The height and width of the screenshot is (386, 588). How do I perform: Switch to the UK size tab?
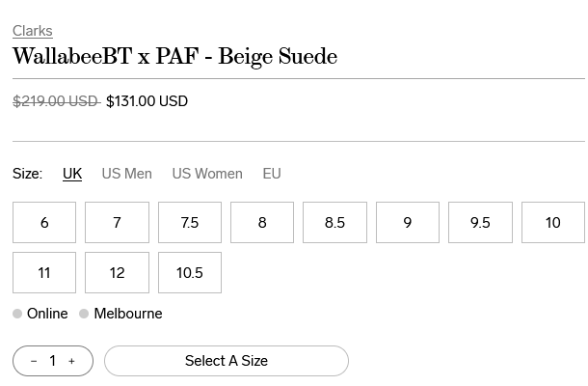coord(72,174)
